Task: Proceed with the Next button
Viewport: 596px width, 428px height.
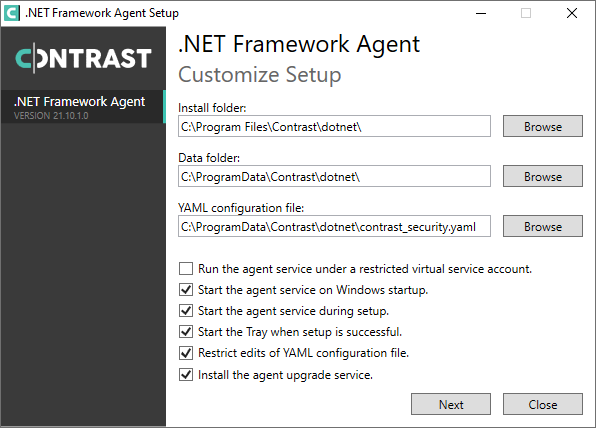Action: coord(451,404)
